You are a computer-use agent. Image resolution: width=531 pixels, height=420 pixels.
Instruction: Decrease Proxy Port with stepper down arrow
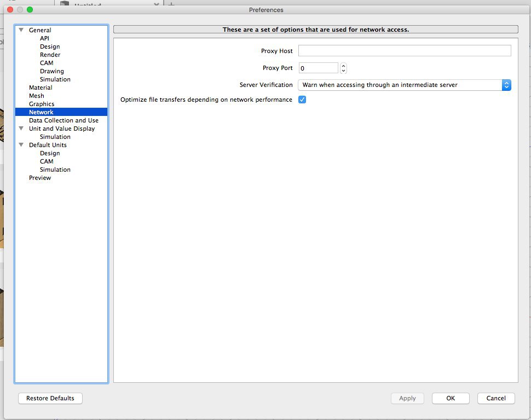(x=343, y=71)
